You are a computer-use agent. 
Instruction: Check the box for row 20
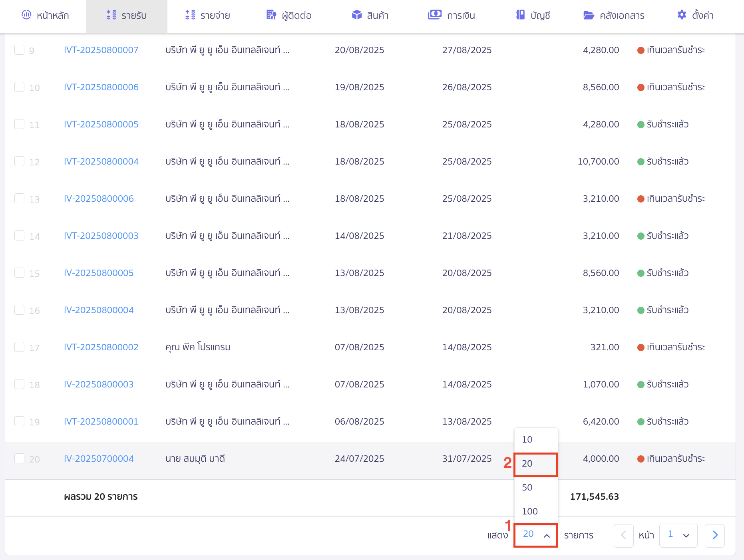tap(20, 459)
